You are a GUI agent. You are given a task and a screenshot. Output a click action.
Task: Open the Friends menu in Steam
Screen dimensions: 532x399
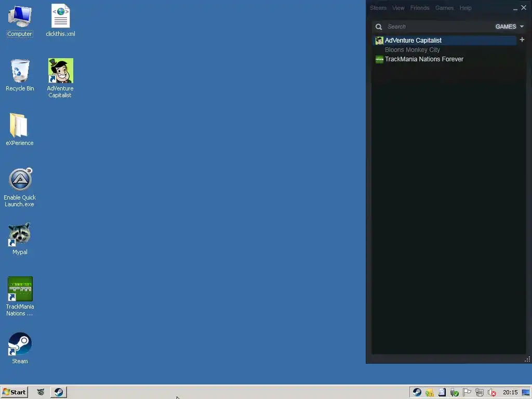(420, 8)
